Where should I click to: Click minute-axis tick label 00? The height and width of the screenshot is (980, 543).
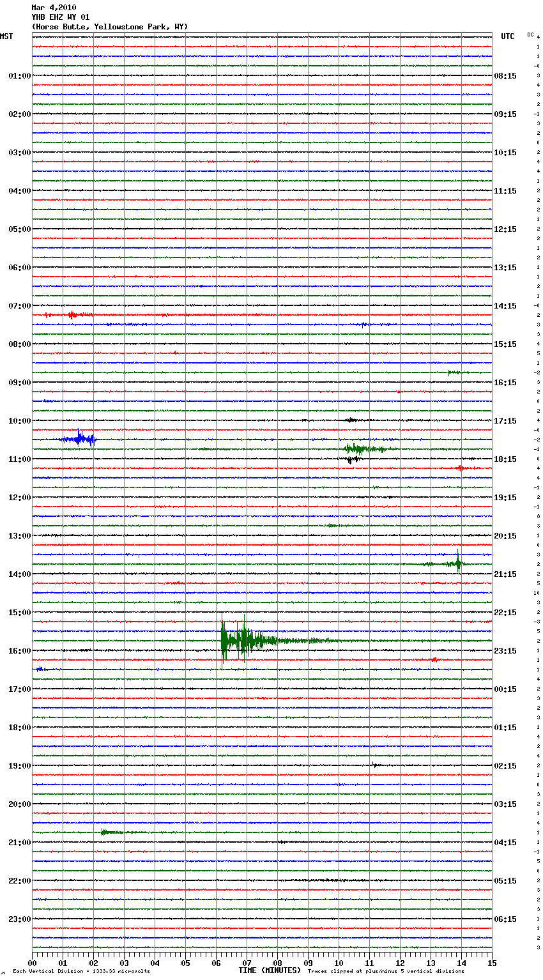(33, 963)
